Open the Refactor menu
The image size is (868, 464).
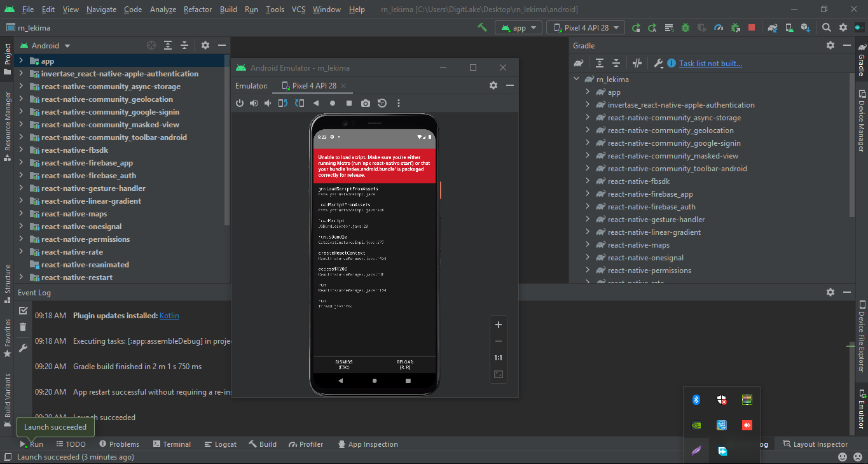pyautogui.click(x=198, y=10)
